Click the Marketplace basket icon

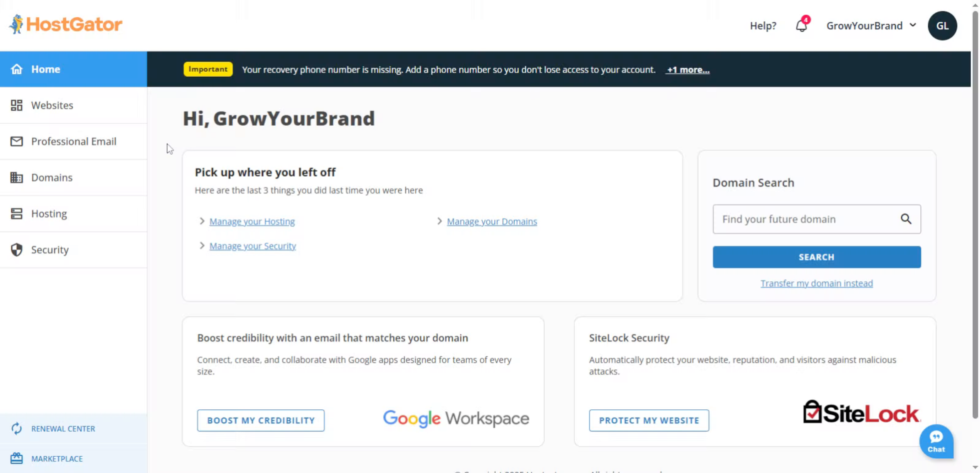[x=16, y=458]
